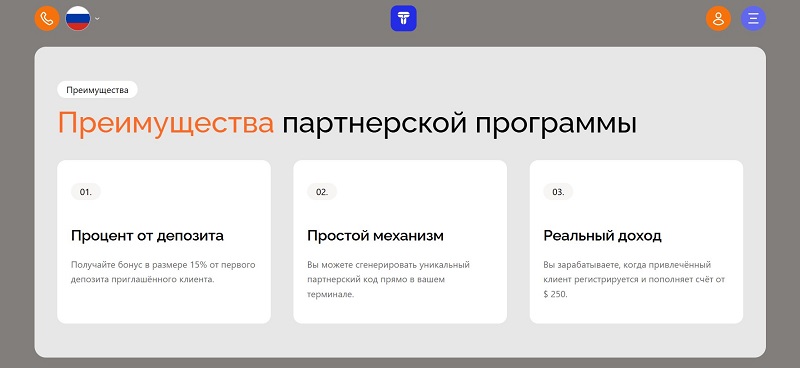
Task: Click the 01. number badge
Action: coord(86,192)
